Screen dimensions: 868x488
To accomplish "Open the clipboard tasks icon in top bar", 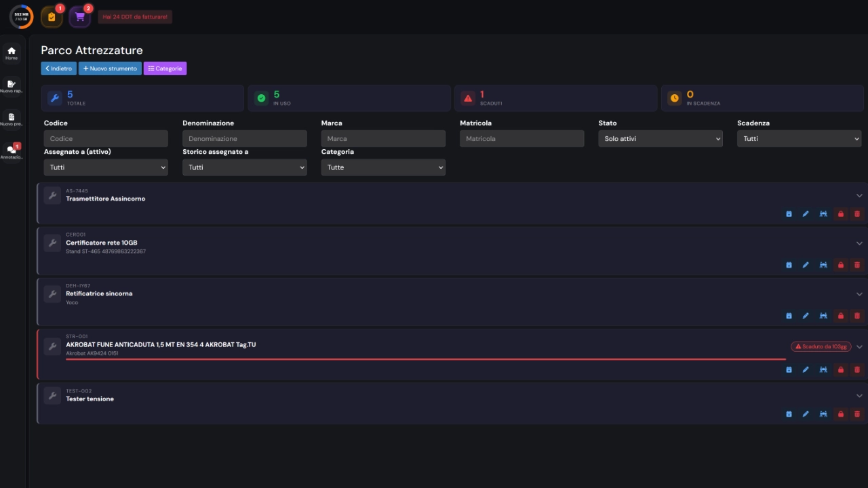I will point(52,17).
